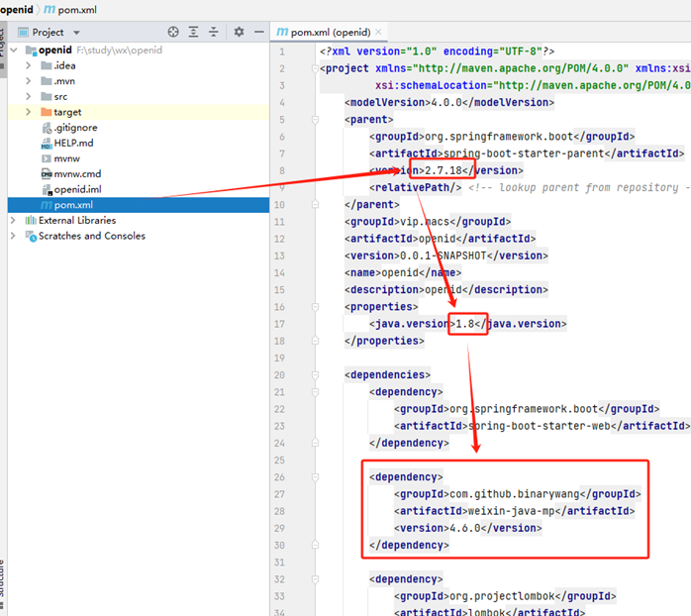Click the pom.xml breadcrumb in navigation bar
The width and height of the screenshot is (691, 616).
point(70,9)
